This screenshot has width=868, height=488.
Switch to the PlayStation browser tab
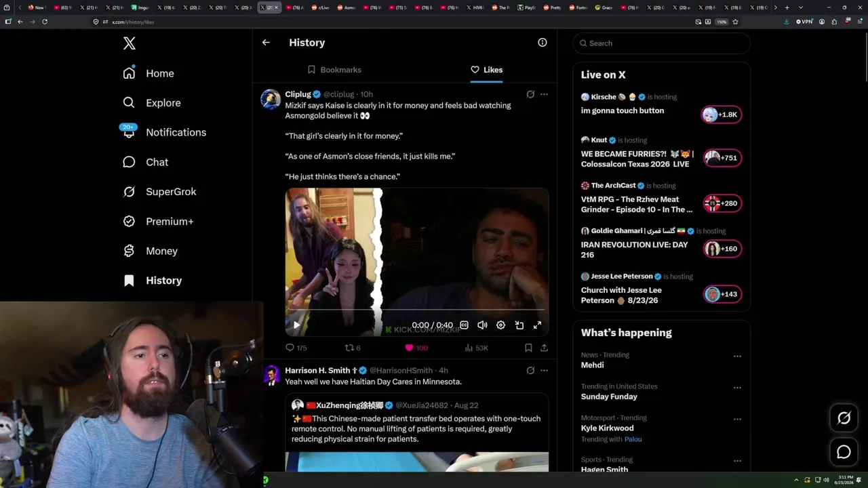click(x=526, y=7)
